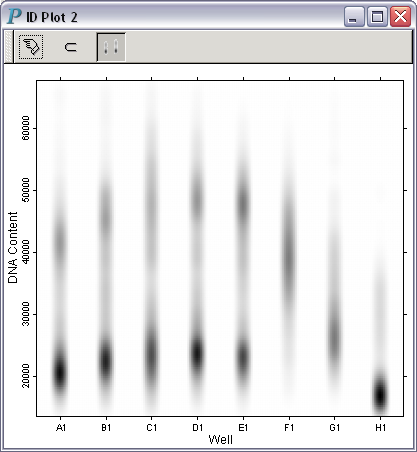Click the lower density peak of well A1
The width and height of the screenshot is (417, 452).
(60, 373)
